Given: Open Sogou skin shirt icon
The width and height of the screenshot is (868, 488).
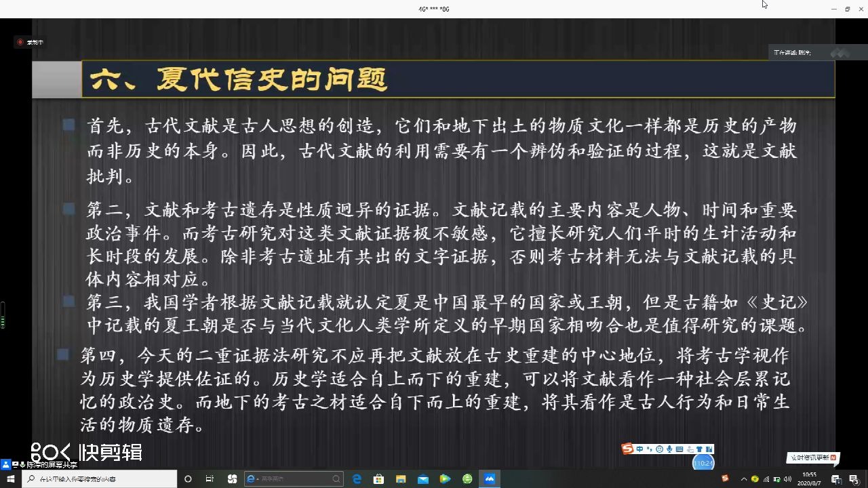Looking at the screenshot, I should click(699, 449).
